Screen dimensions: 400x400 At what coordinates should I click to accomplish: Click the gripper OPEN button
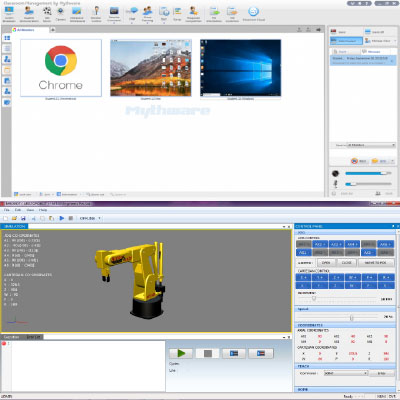(x=326, y=263)
